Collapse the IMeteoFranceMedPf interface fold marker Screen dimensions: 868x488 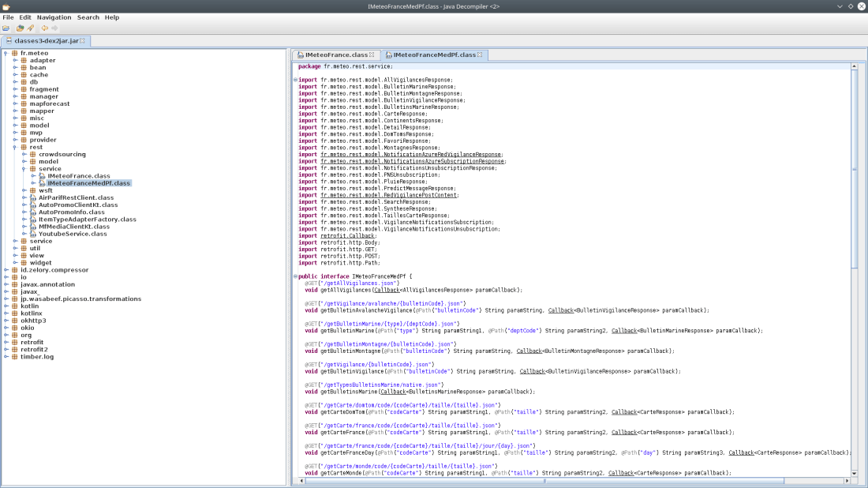[x=295, y=276]
